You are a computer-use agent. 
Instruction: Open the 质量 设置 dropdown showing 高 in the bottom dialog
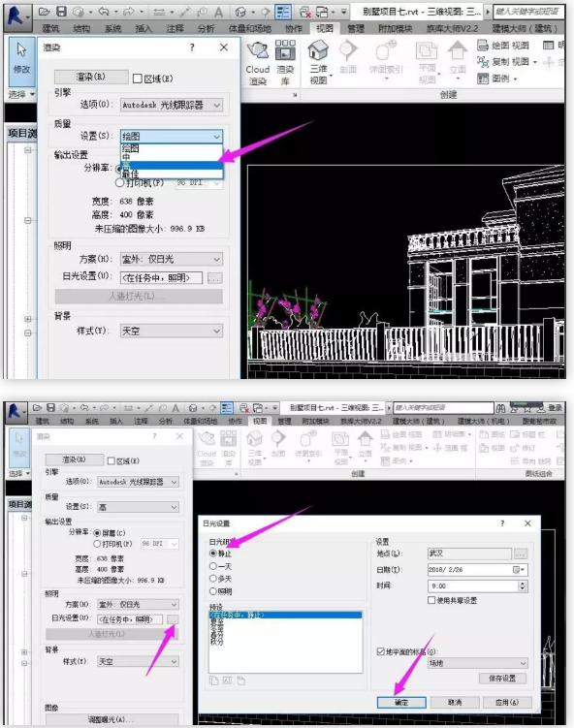click(x=138, y=507)
